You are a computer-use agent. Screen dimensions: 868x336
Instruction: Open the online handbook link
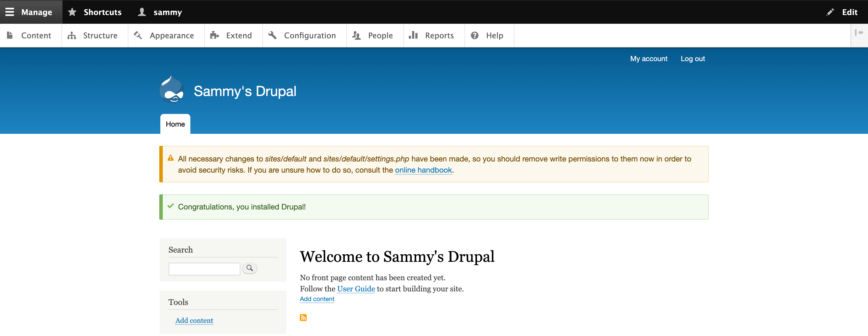coord(423,170)
